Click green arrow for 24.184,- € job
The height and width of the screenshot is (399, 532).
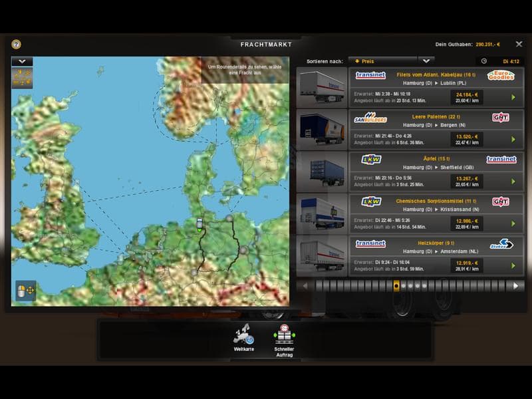(513, 97)
